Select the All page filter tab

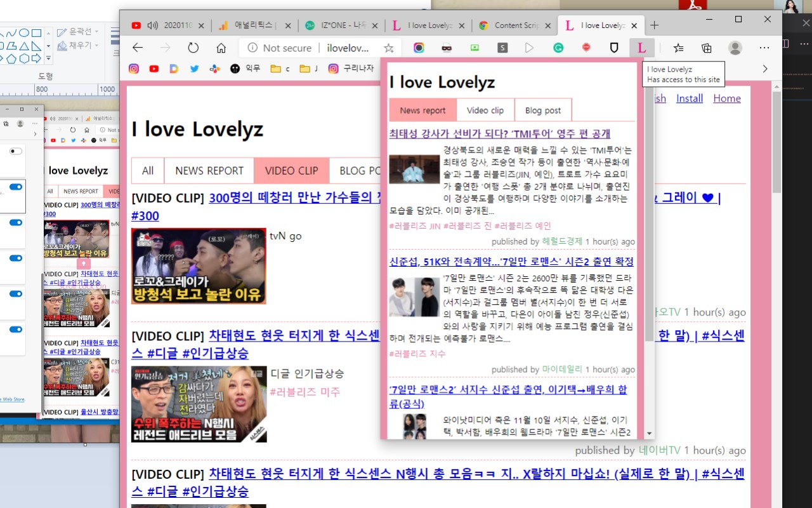coord(148,170)
